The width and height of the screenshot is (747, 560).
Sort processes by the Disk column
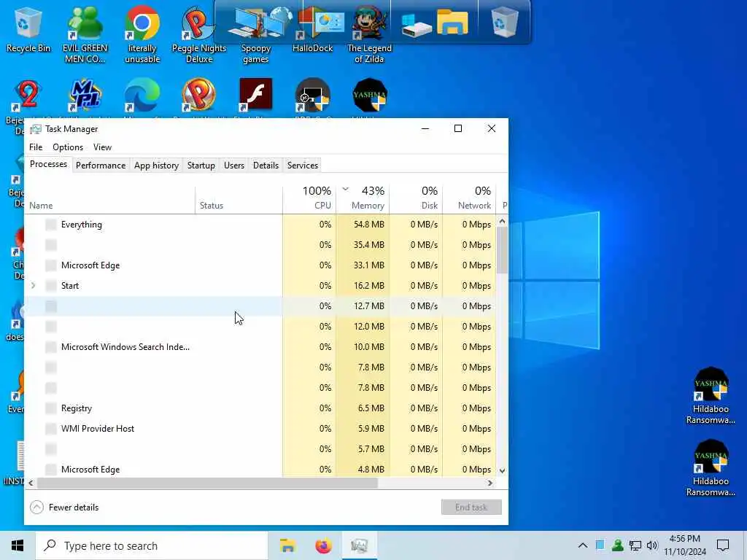(x=417, y=198)
